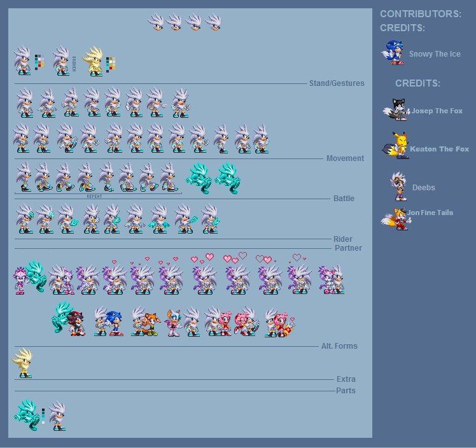476x448 pixels.
Task: Click the Jon Fine Tails name
Action: (x=430, y=213)
